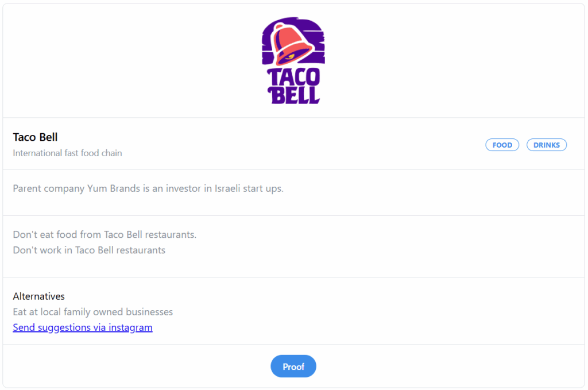This screenshot has height=390, width=588.
Task: Open the Send suggestions via instagram link
Action: [x=83, y=327]
